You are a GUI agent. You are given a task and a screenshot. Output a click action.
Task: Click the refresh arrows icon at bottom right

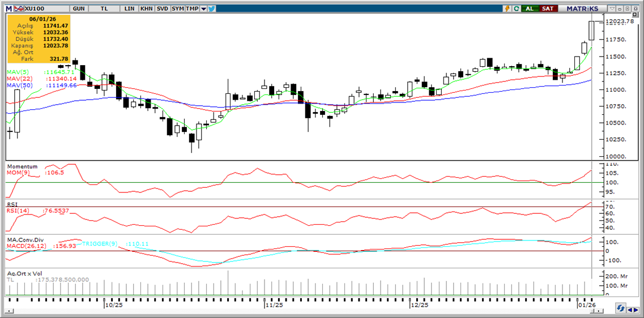pyautogui.click(x=622, y=309)
